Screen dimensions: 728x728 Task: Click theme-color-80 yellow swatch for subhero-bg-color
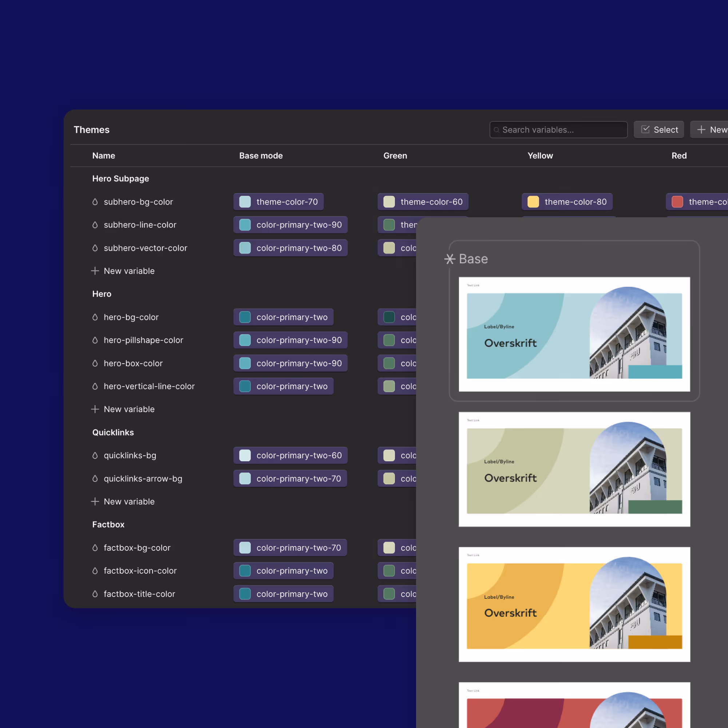533,202
